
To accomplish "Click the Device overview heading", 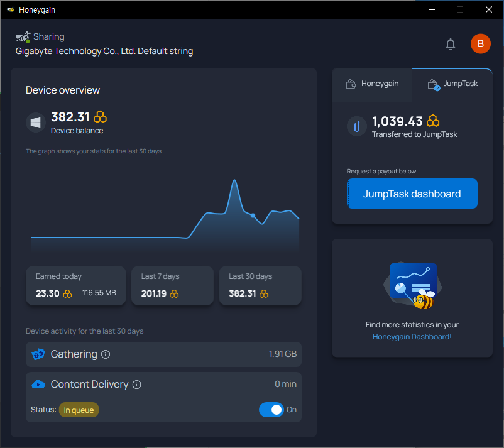I will [63, 90].
